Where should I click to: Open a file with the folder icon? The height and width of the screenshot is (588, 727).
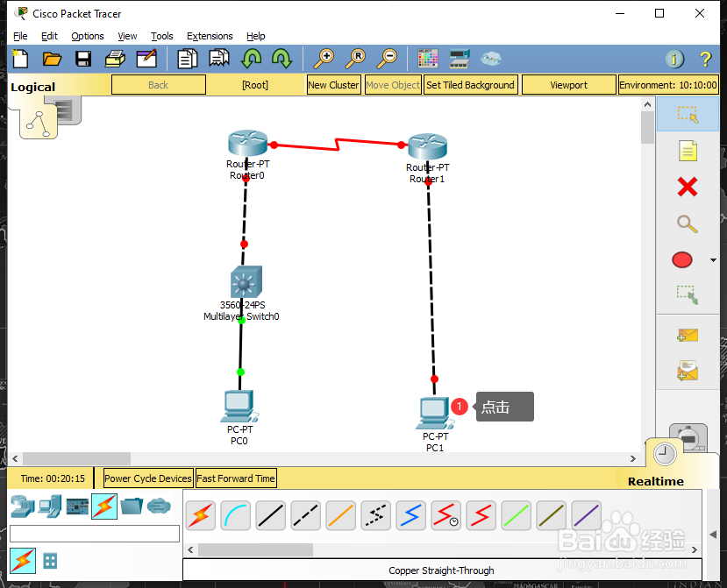click(x=52, y=59)
